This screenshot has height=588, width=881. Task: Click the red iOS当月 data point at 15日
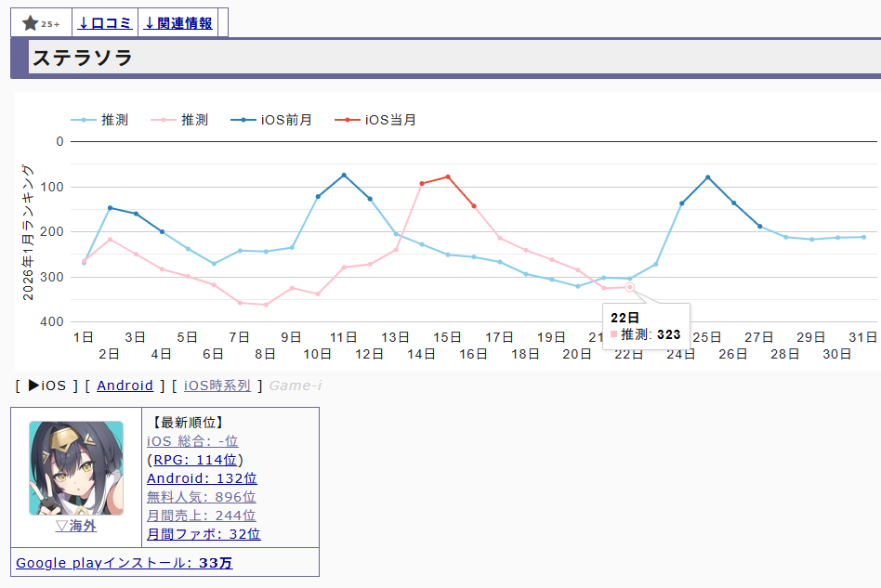tap(448, 176)
